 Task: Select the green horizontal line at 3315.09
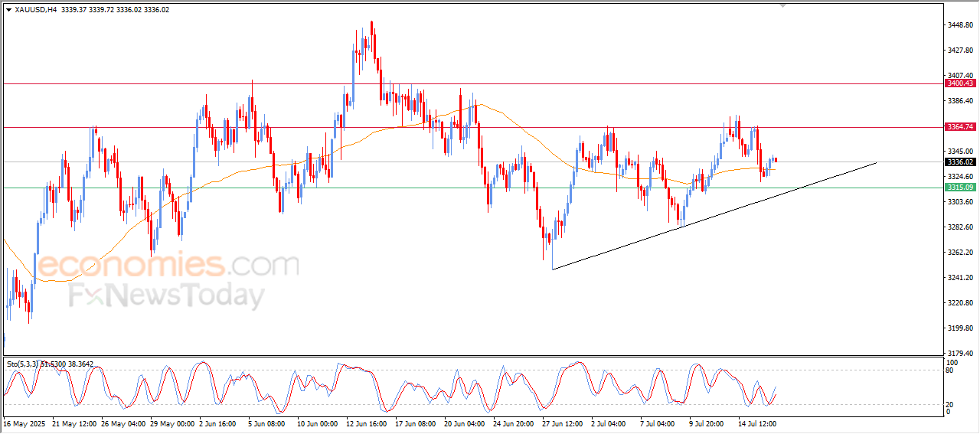[472, 188]
